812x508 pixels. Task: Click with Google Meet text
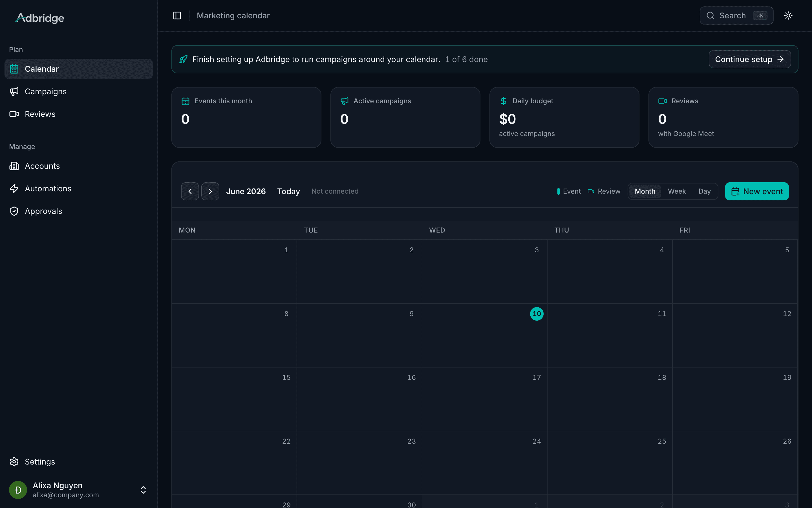coord(686,133)
